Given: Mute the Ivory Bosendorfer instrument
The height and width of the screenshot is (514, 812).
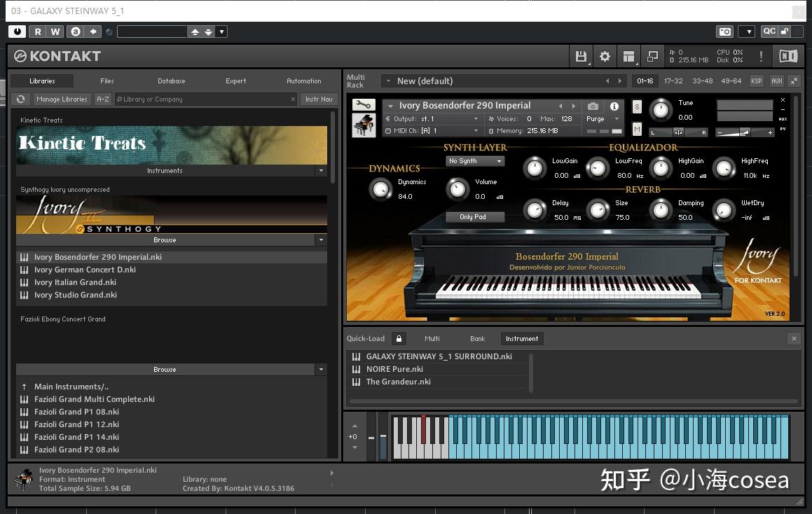Looking at the screenshot, I should (637, 130).
